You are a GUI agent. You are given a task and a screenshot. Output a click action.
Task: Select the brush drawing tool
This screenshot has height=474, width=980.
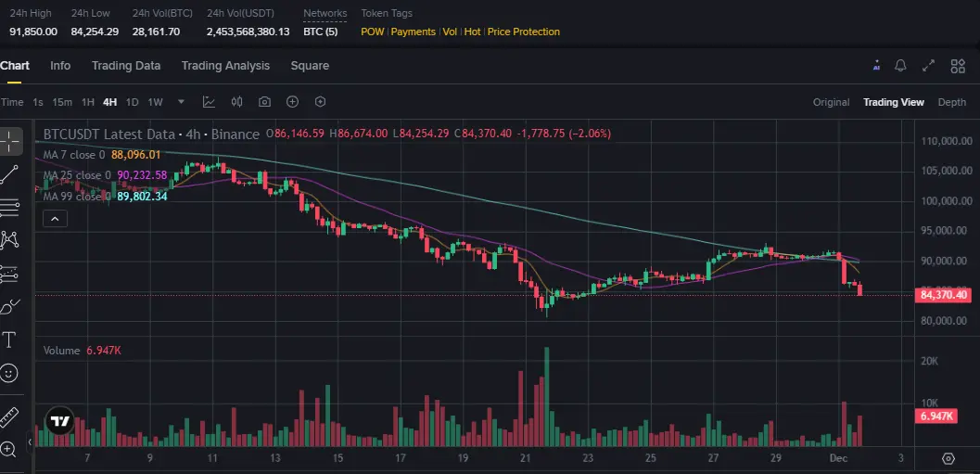click(10, 307)
